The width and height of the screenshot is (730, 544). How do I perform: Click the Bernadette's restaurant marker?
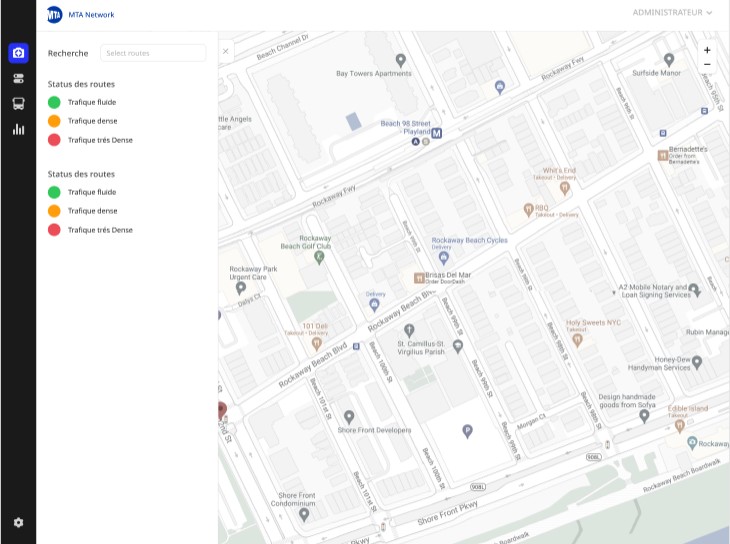[x=662, y=155]
